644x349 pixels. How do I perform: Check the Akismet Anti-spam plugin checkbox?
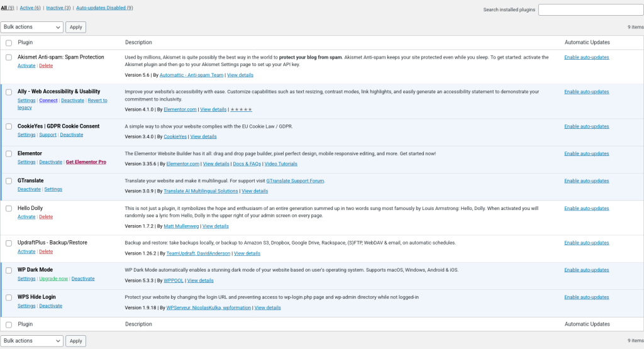click(x=9, y=57)
